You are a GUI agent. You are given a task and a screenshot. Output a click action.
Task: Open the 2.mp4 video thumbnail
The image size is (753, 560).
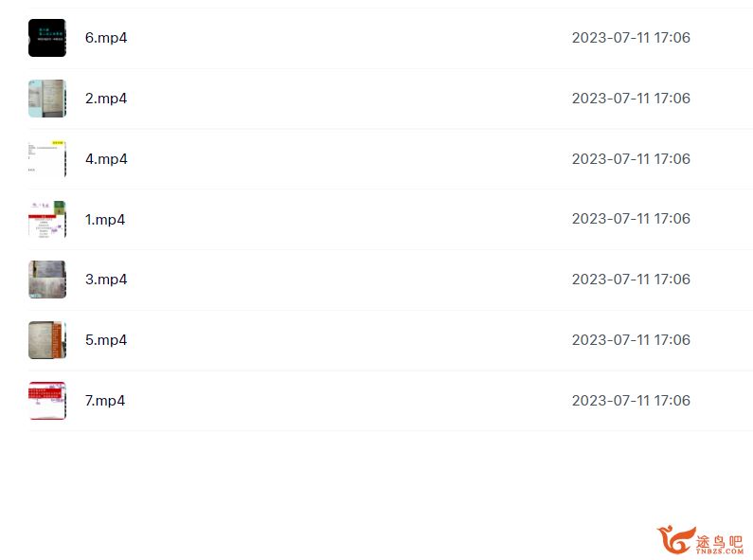pos(47,99)
